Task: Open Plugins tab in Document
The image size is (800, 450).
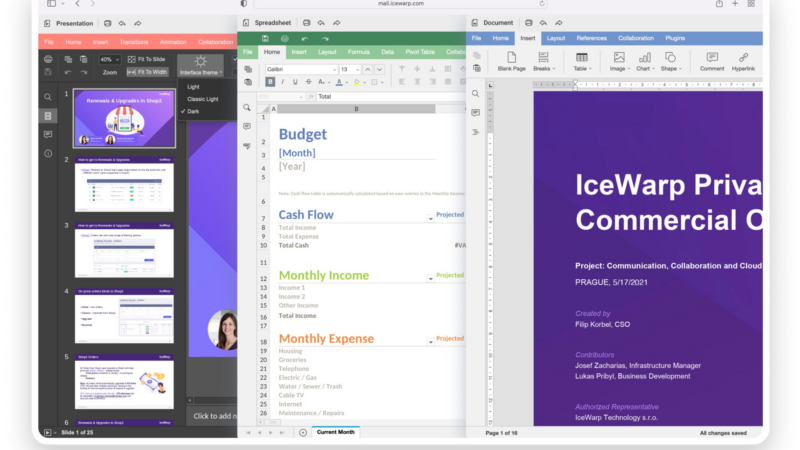Action: pyautogui.click(x=675, y=38)
